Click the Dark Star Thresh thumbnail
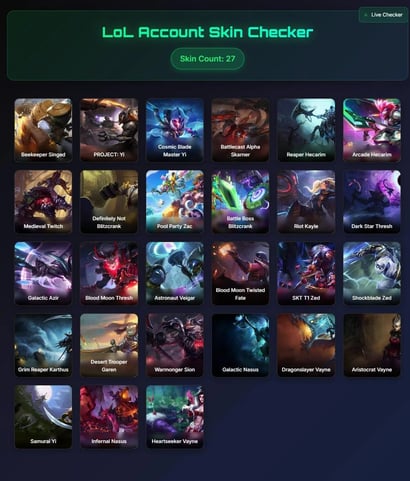Screen dimensions: 410x481 pyautogui.click(x=372, y=201)
